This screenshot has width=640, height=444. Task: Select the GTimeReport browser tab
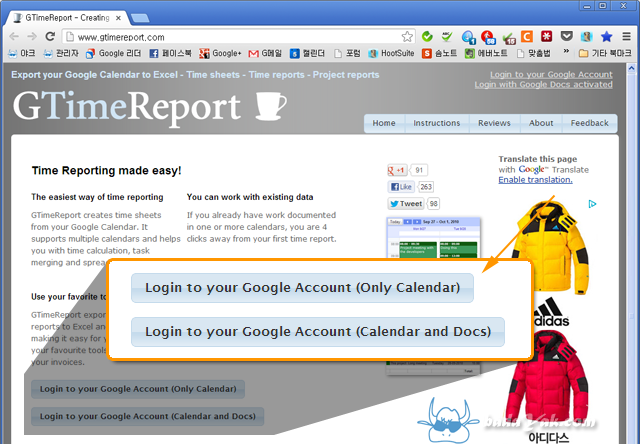click(x=67, y=18)
